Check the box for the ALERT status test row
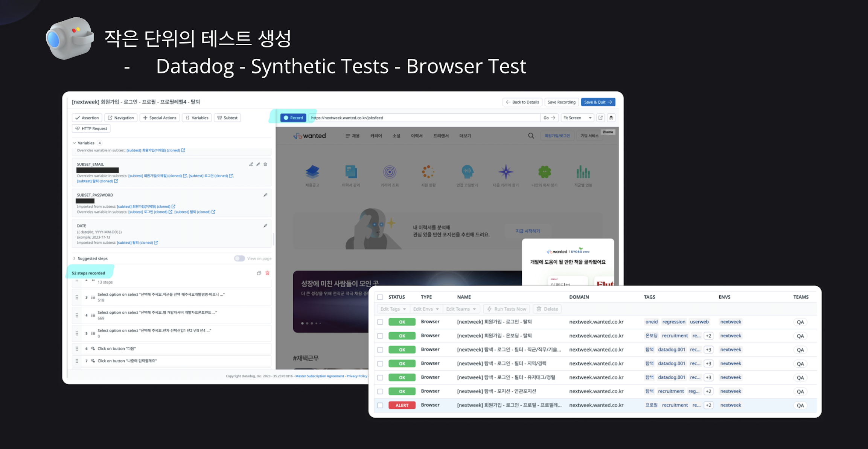This screenshot has width=868, height=449. 380,405
